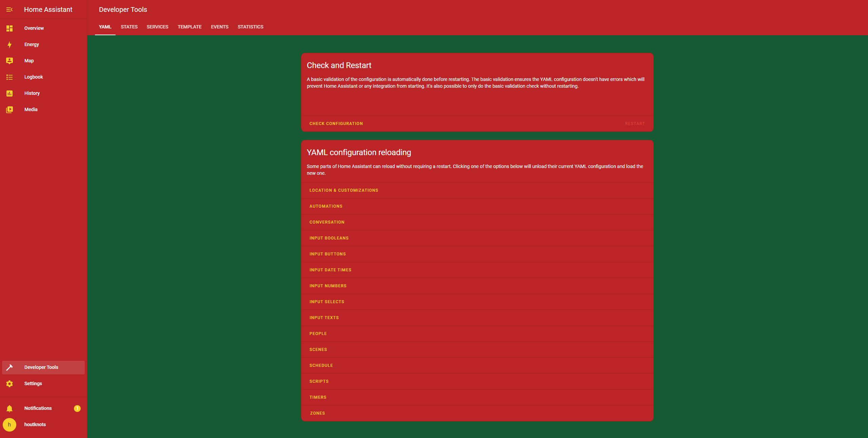This screenshot has height=438, width=868.
Task: Reload Automations YAML configuration
Action: [326, 206]
